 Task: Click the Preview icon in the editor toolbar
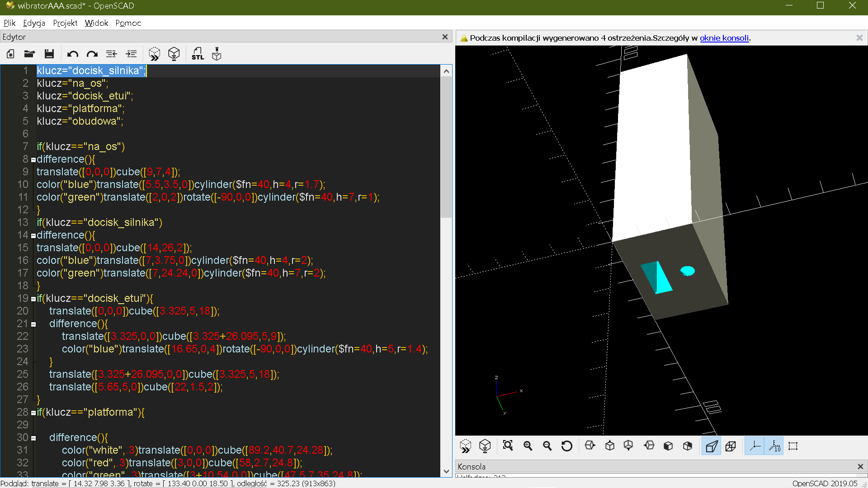pos(154,54)
